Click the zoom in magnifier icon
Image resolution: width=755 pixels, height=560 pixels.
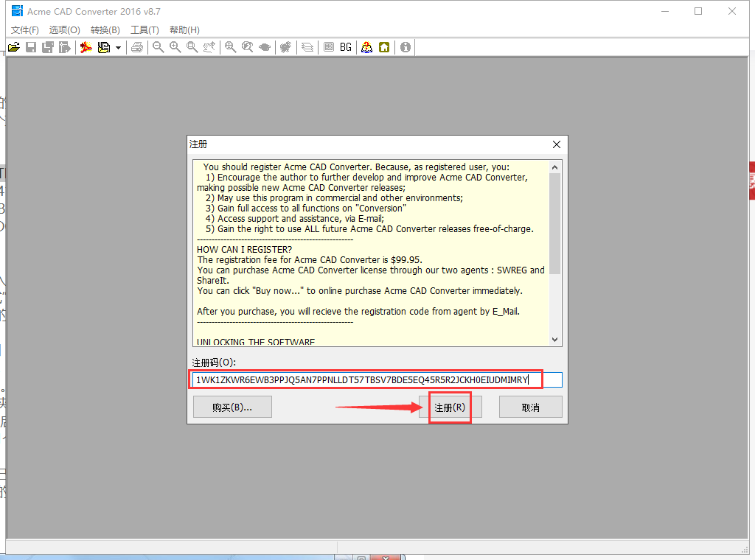coord(175,47)
